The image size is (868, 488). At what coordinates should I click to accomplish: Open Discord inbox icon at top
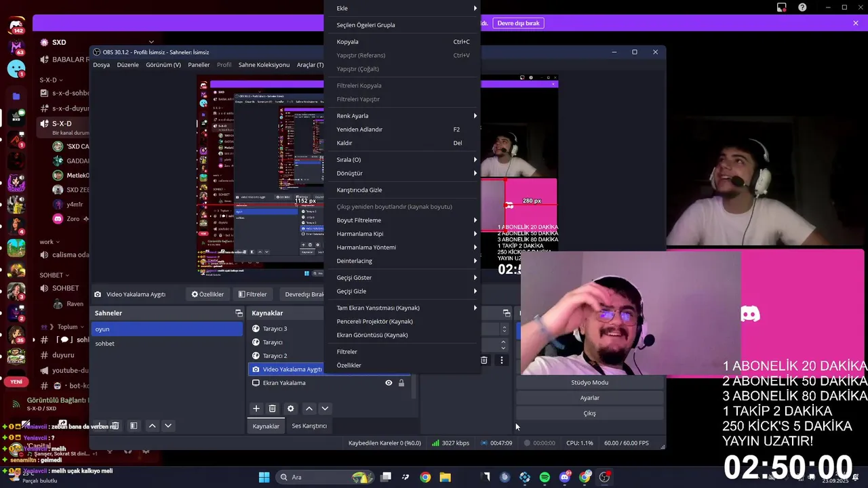pyautogui.click(x=782, y=7)
